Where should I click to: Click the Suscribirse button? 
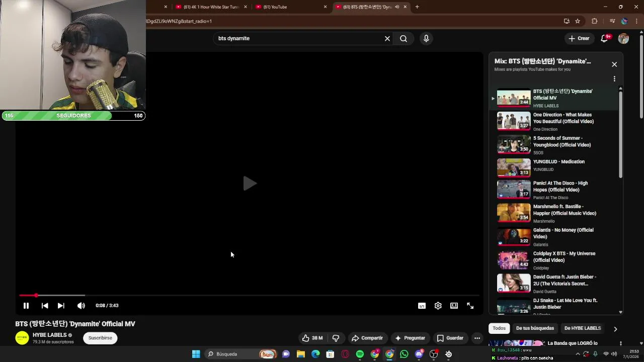100,338
